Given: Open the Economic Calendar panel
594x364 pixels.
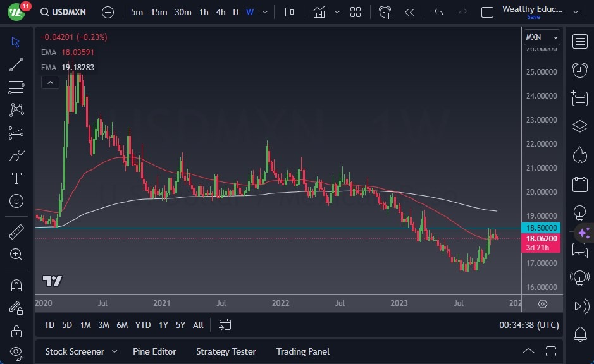Looking at the screenshot, I should tap(580, 182).
